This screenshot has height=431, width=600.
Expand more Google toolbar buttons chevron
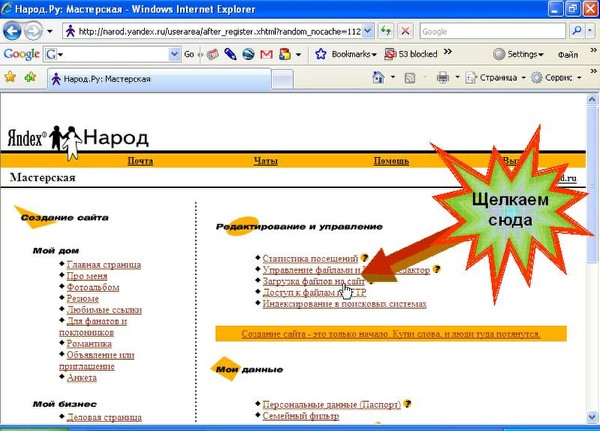[x=448, y=51]
